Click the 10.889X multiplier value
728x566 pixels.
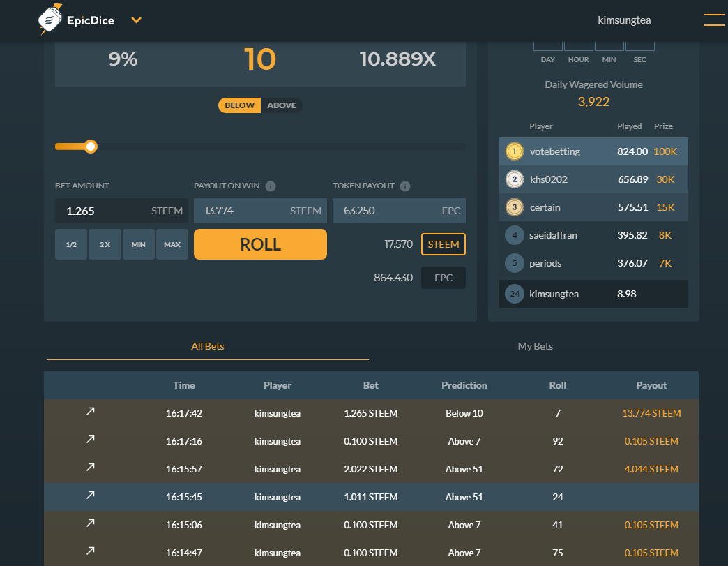click(x=397, y=59)
